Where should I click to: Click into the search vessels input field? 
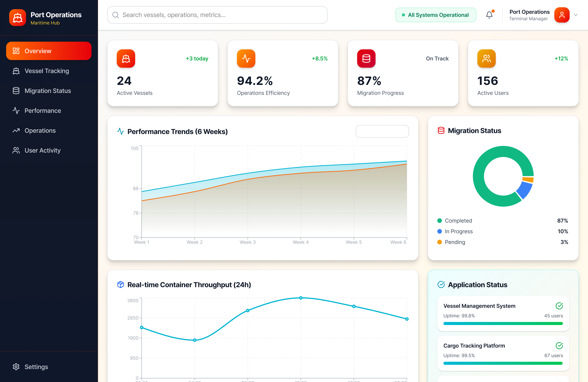point(217,15)
